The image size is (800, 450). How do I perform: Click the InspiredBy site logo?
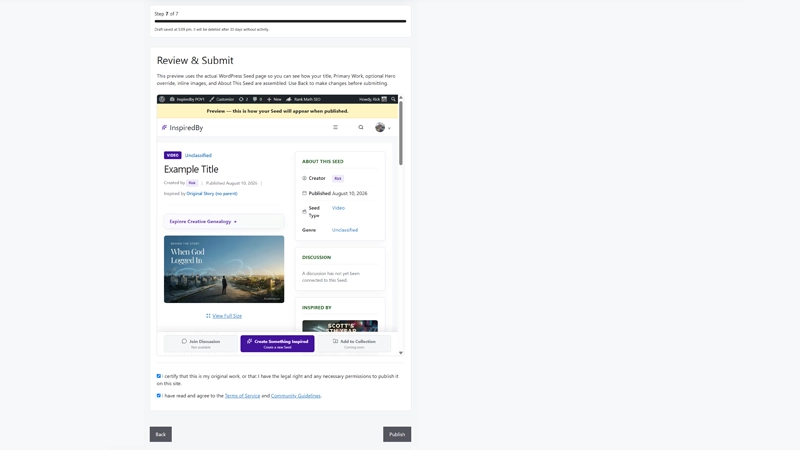[182, 128]
